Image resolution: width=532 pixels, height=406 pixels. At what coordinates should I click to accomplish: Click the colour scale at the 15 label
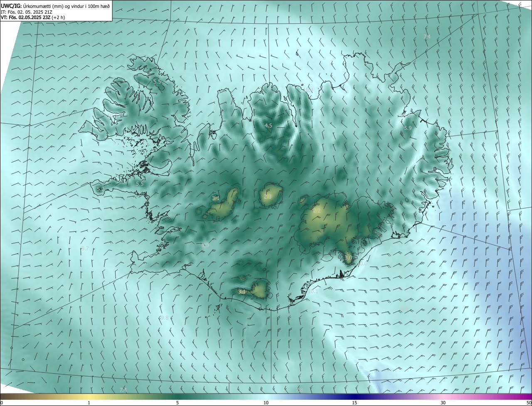click(355, 403)
